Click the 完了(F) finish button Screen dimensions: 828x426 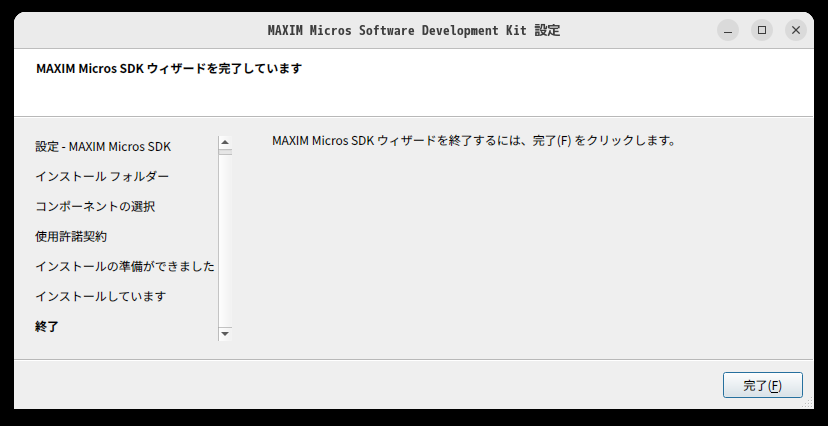[763, 385]
